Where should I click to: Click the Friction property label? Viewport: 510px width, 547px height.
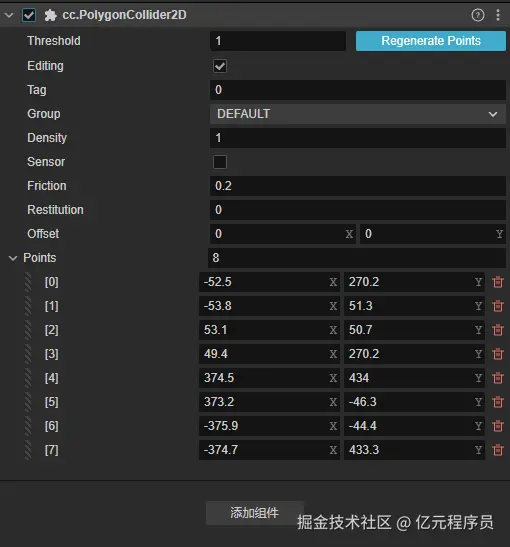(47, 186)
